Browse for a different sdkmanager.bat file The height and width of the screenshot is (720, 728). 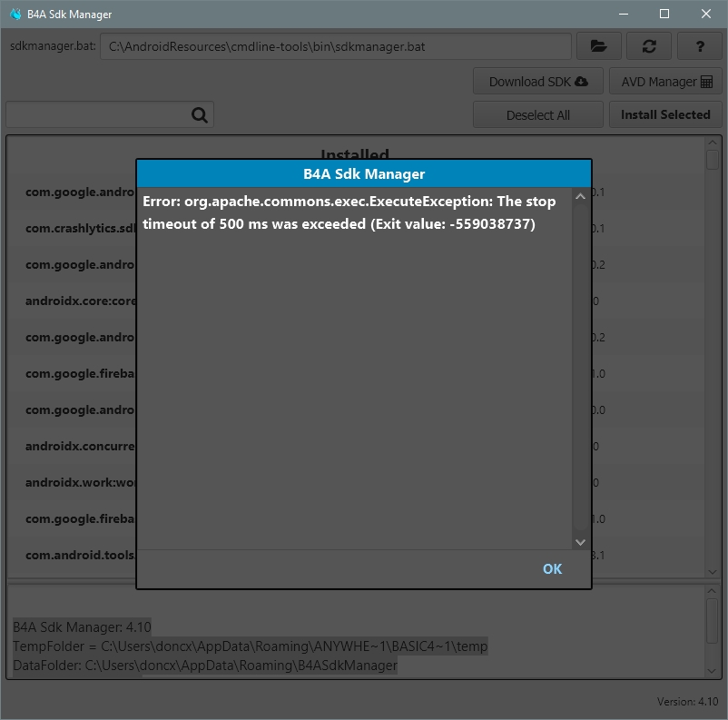[x=598, y=45]
